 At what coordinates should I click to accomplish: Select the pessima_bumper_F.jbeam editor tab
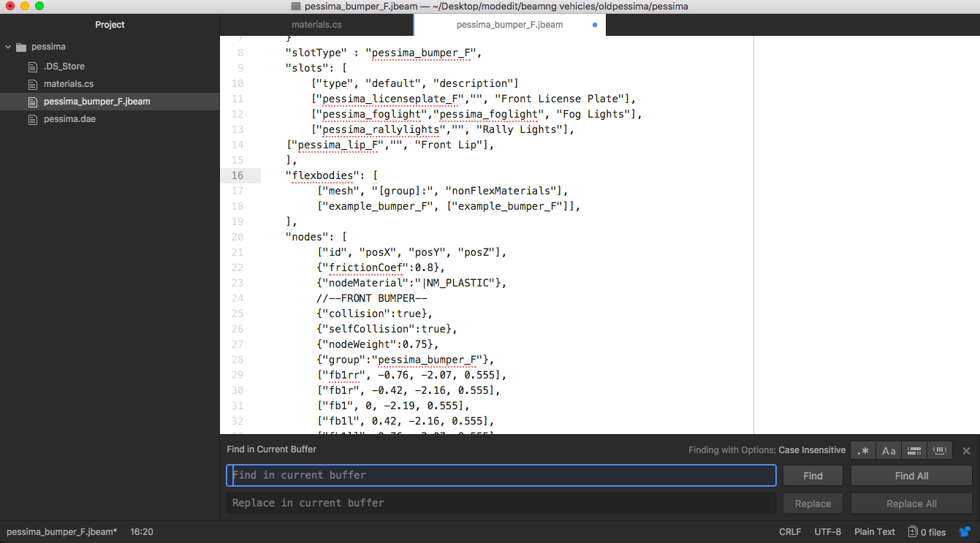pos(509,25)
